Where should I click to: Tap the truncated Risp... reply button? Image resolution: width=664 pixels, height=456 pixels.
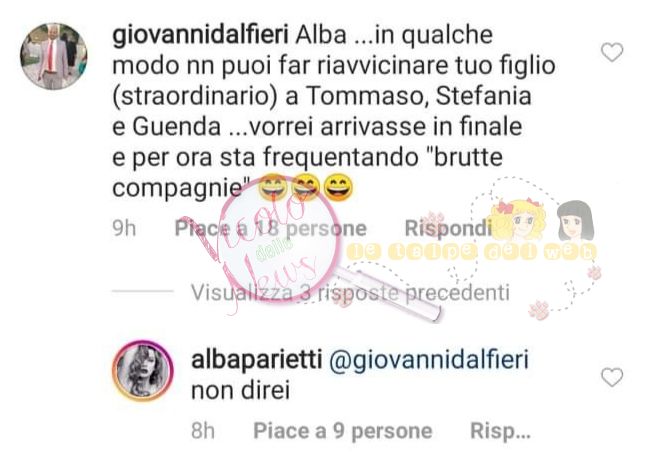[500, 431]
